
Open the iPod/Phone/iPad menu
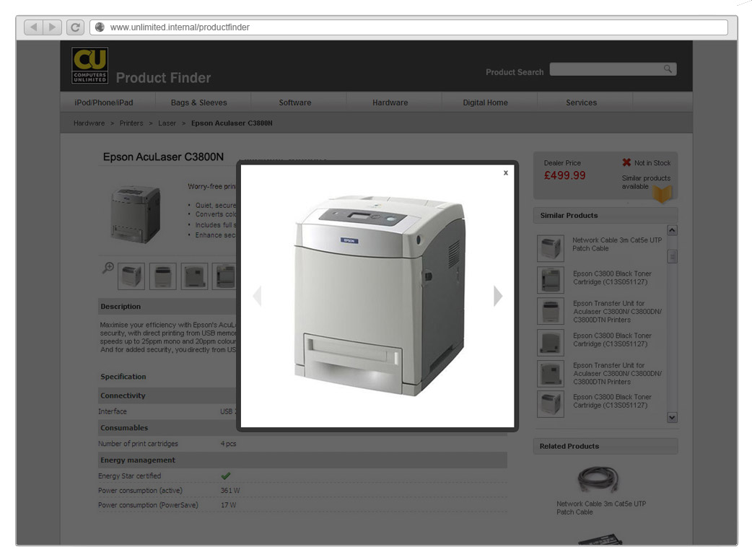pos(104,102)
